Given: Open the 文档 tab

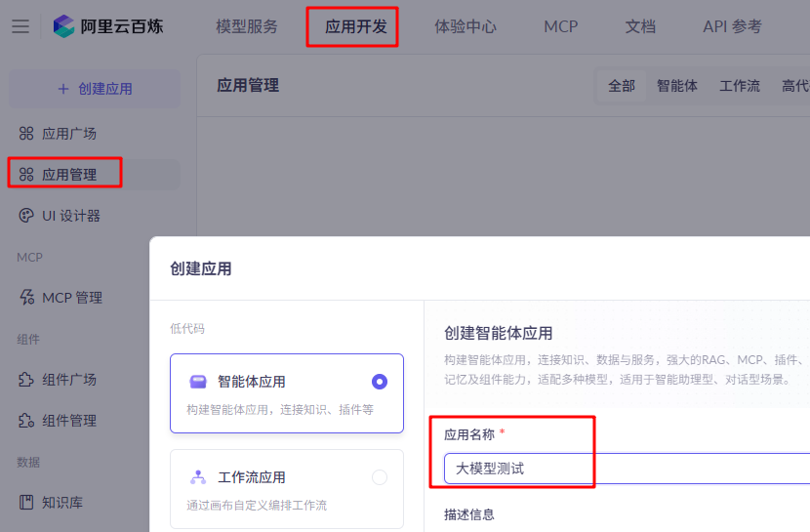Looking at the screenshot, I should [640, 26].
